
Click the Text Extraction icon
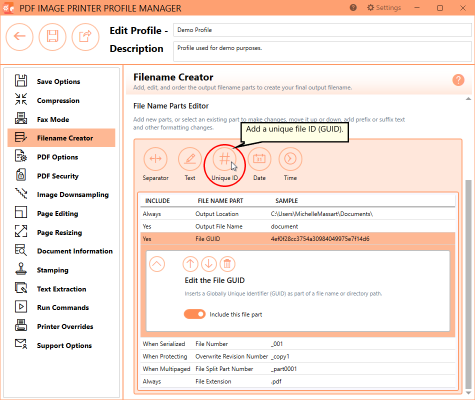pos(21,288)
